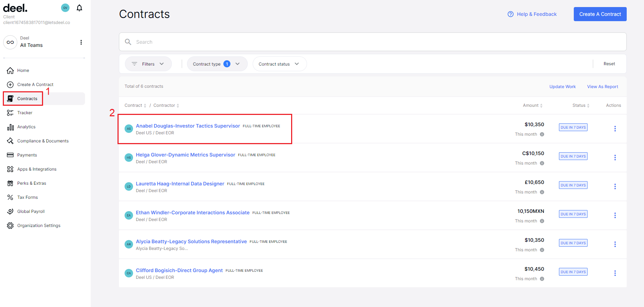Sort by the Amount column

point(533,105)
